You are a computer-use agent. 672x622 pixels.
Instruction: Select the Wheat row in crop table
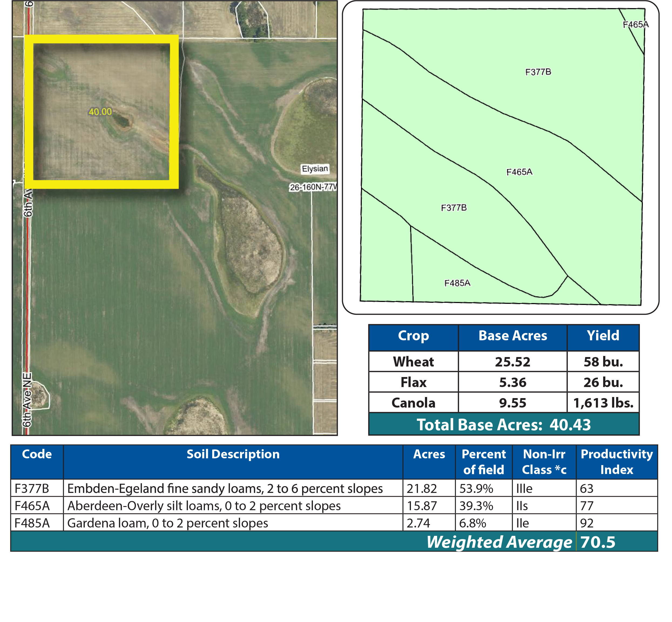point(413,362)
